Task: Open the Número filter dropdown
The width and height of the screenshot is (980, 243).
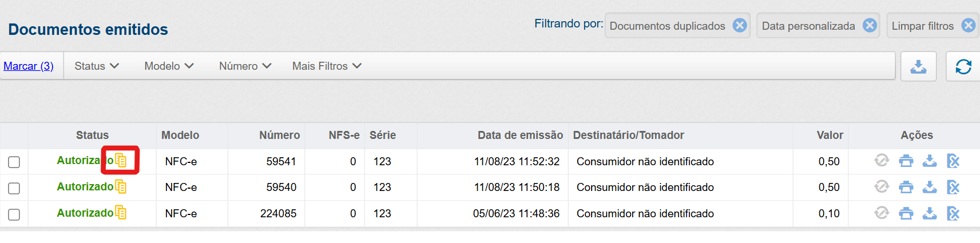Action: coord(245,66)
